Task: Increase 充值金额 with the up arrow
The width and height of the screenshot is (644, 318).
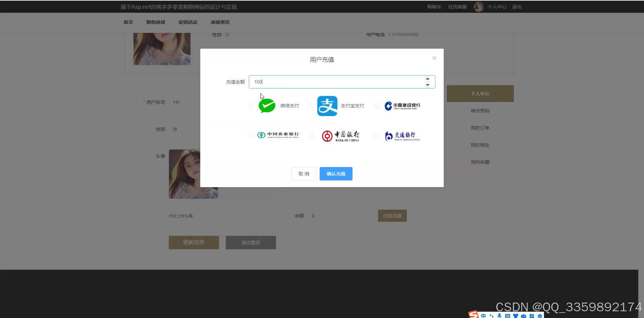Action: pos(427,79)
